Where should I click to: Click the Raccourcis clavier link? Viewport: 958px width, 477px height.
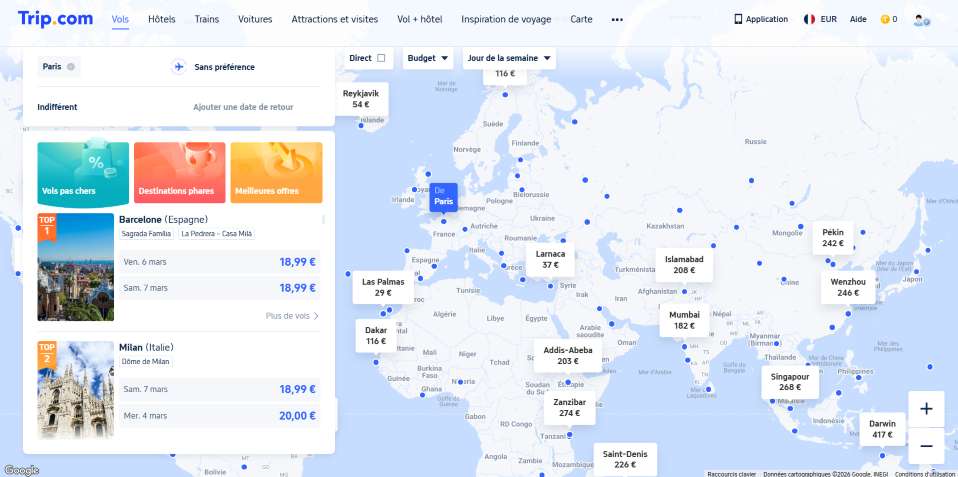731,474
